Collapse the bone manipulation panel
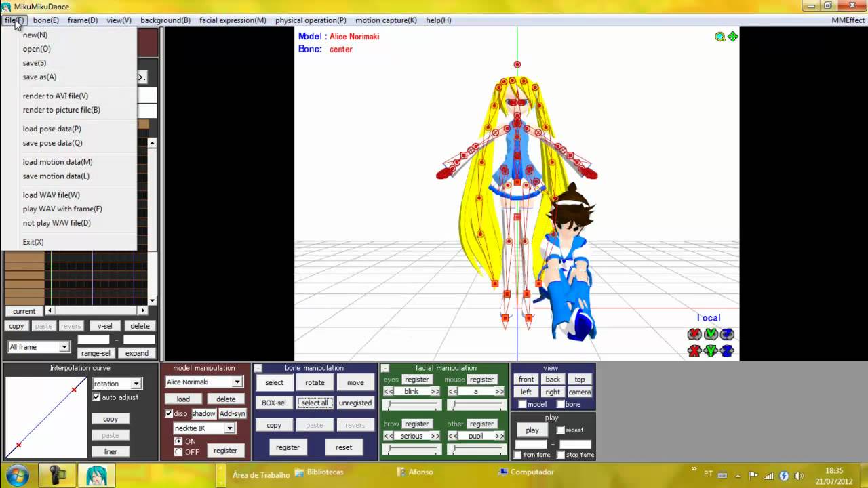This screenshot has height=488, width=868. [x=258, y=369]
